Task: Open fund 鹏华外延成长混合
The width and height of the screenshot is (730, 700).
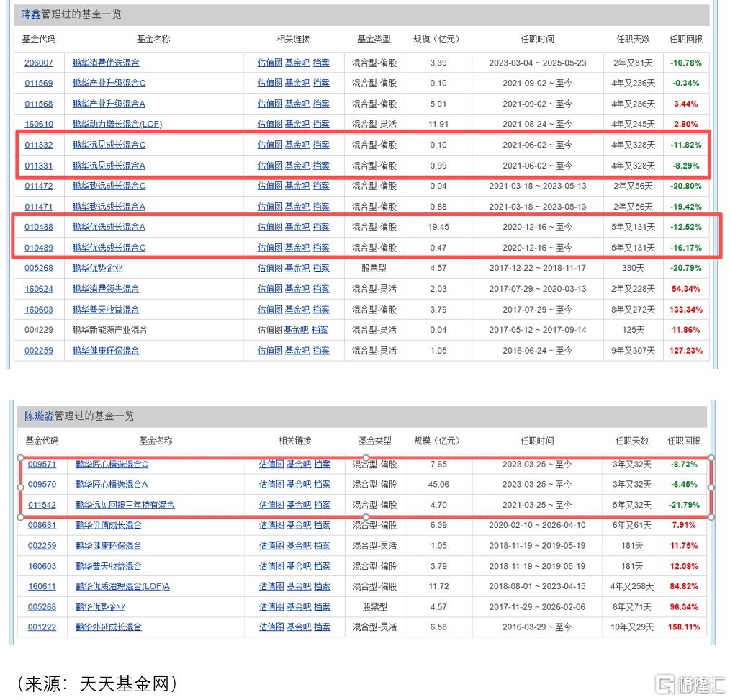Action: point(109,627)
